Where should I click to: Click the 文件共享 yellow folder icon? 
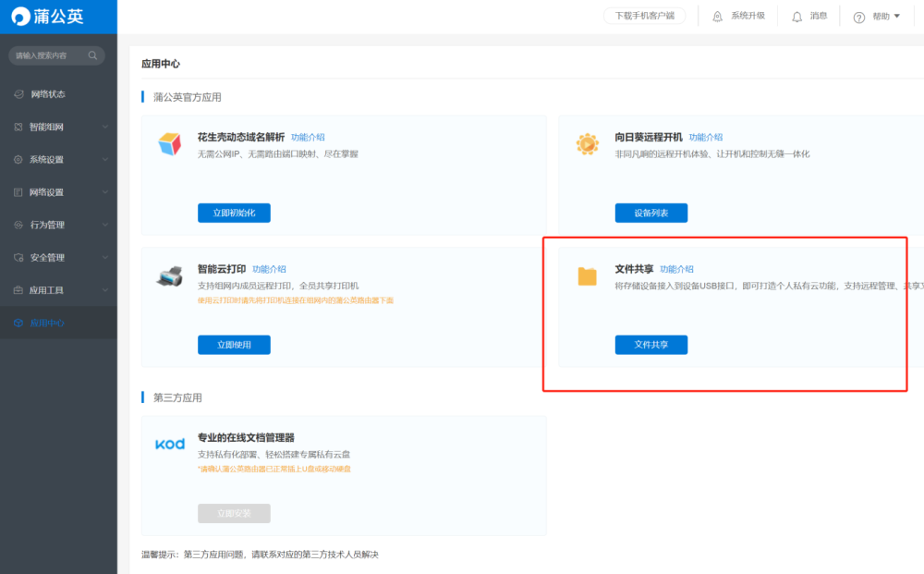coord(587,275)
